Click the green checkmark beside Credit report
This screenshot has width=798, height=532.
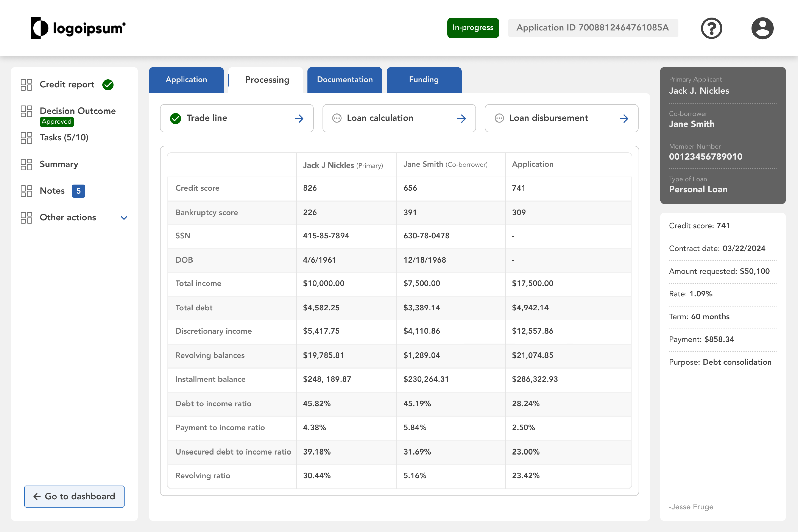108,85
